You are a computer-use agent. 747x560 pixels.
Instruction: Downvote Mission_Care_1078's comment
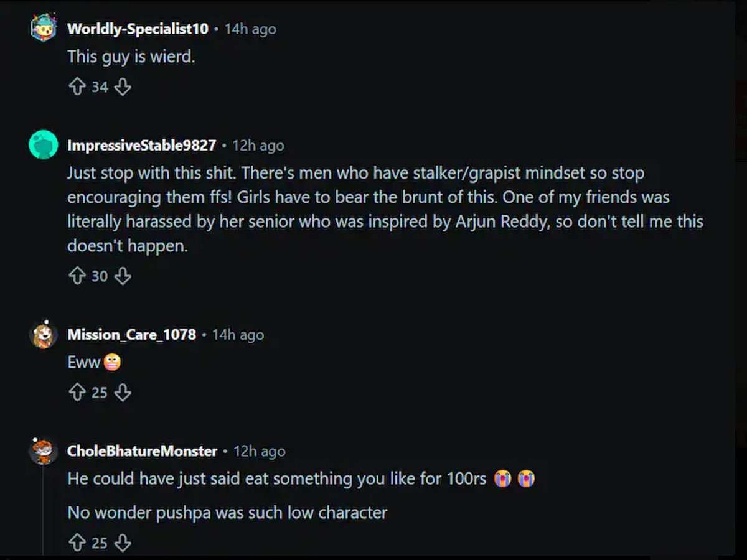[x=123, y=393]
